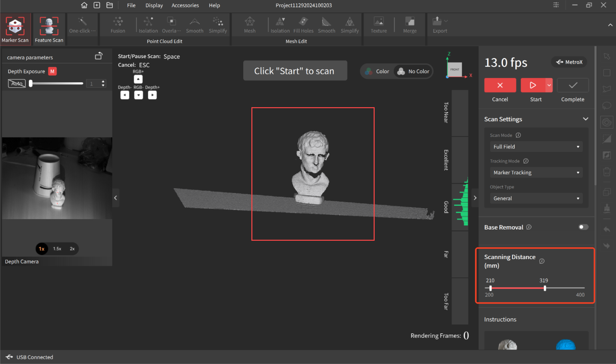Collapse the ribbon toolbar with the up chevron

tap(610, 25)
